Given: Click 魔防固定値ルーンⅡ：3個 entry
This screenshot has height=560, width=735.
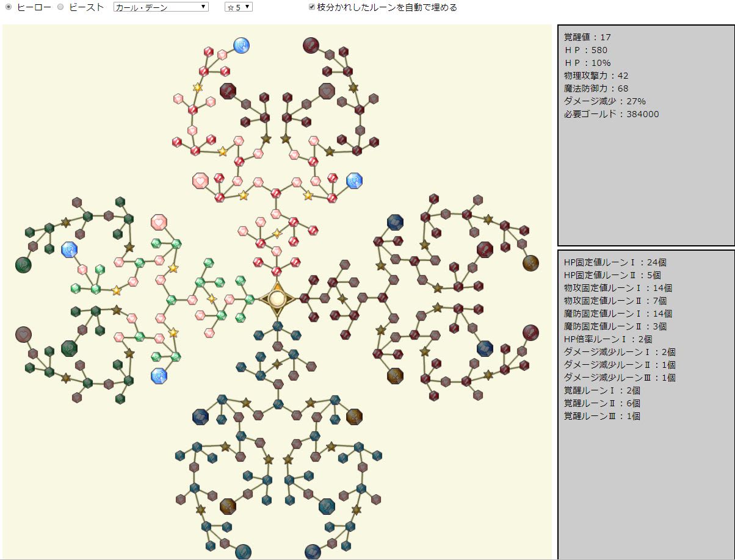Looking at the screenshot, I should (x=615, y=326).
